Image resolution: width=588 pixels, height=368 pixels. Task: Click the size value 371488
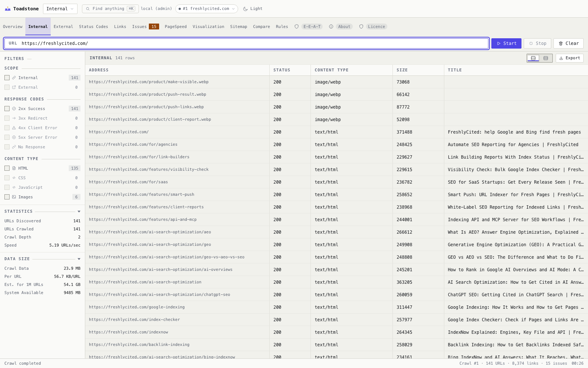click(404, 132)
